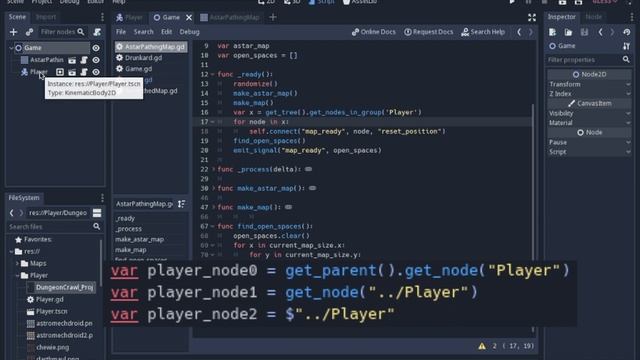The width and height of the screenshot is (640, 360).
Task: Open Player node in editor icon
Action: click(72, 72)
